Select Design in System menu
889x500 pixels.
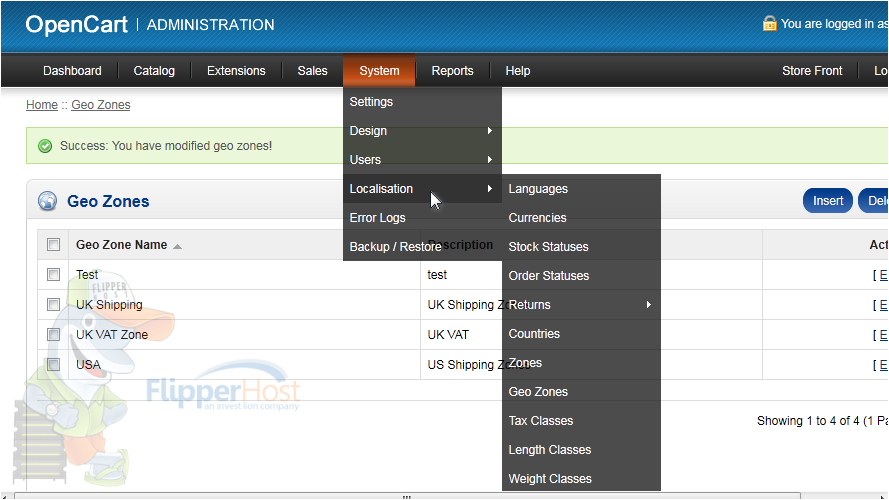[422, 131]
